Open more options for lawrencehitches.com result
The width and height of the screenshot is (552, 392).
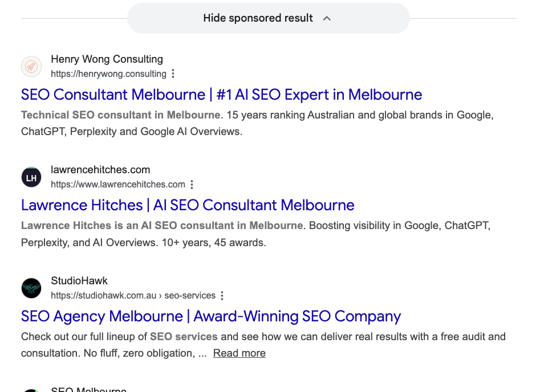[x=192, y=185]
